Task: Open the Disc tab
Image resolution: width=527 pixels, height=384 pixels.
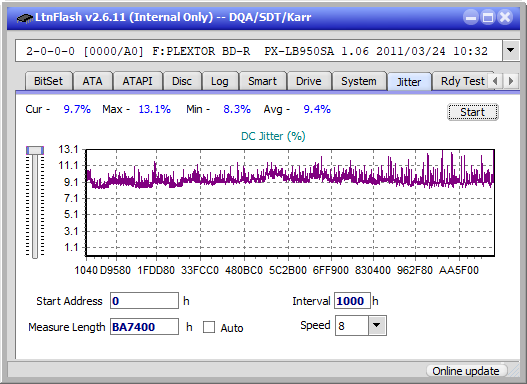Action: point(182,81)
